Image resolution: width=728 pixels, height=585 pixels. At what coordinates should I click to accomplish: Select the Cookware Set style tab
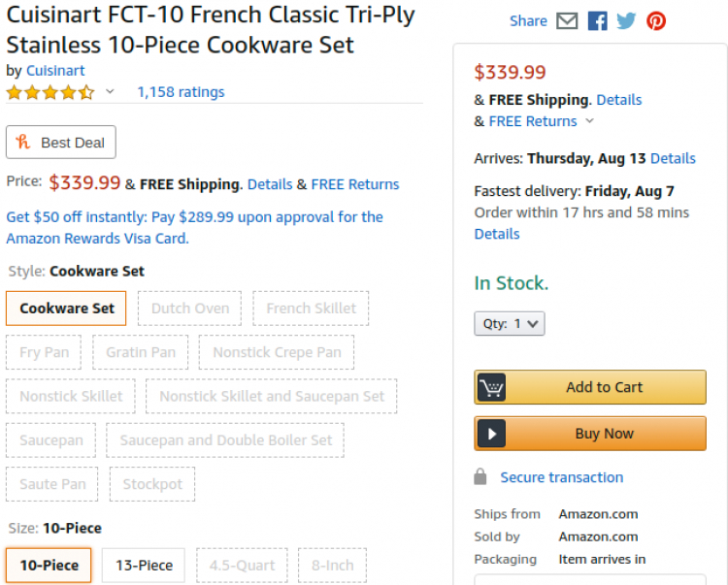tap(66, 309)
